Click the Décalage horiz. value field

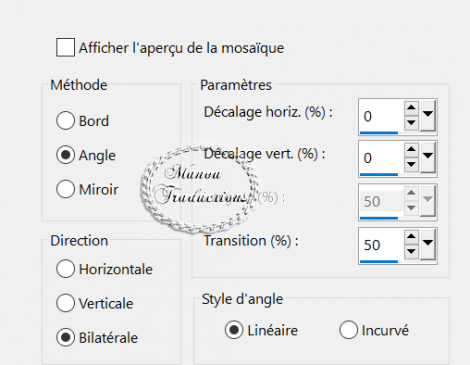point(381,116)
